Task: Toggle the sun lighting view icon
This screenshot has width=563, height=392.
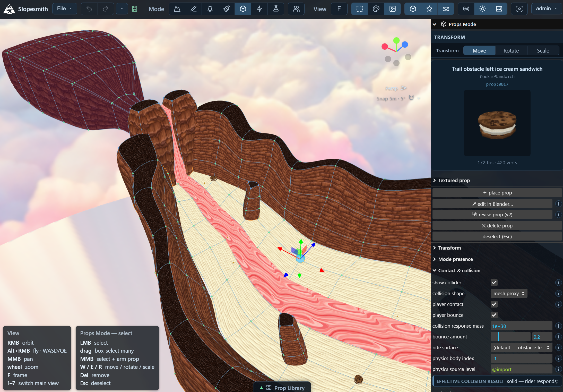Action: pyautogui.click(x=483, y=9)
